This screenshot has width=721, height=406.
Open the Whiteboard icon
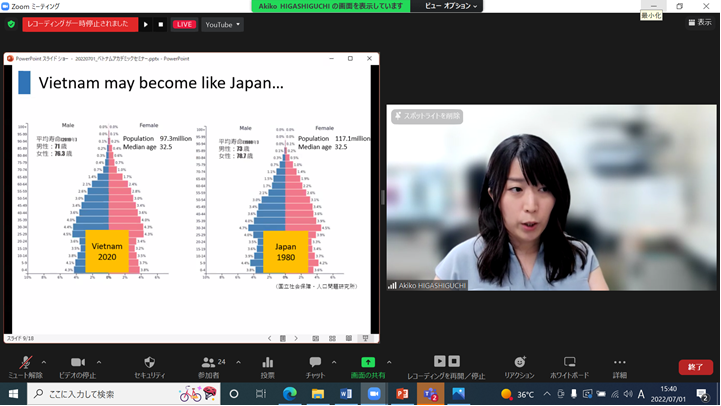(569, 363)
